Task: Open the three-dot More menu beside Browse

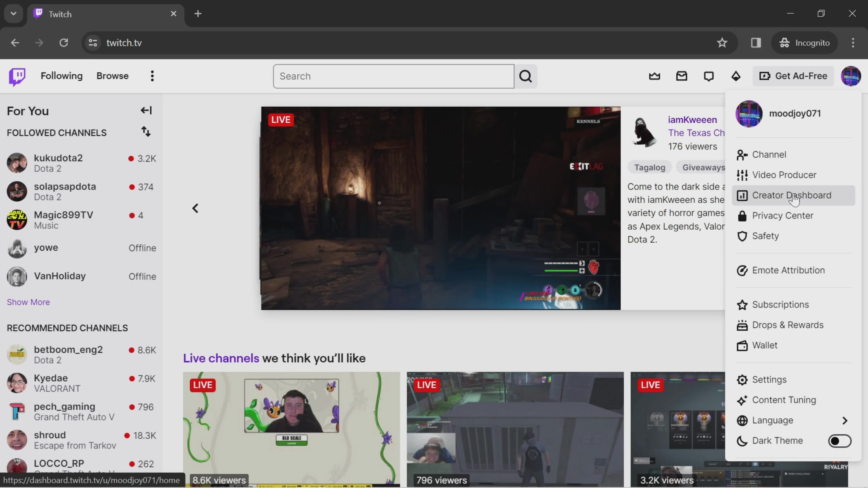Action: 152,76
